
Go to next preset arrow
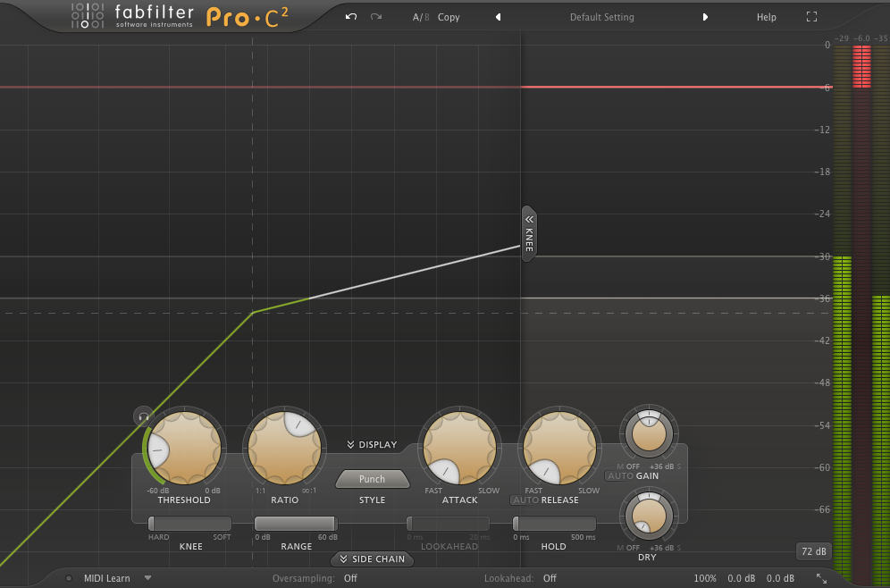click(x=705, y=17)
